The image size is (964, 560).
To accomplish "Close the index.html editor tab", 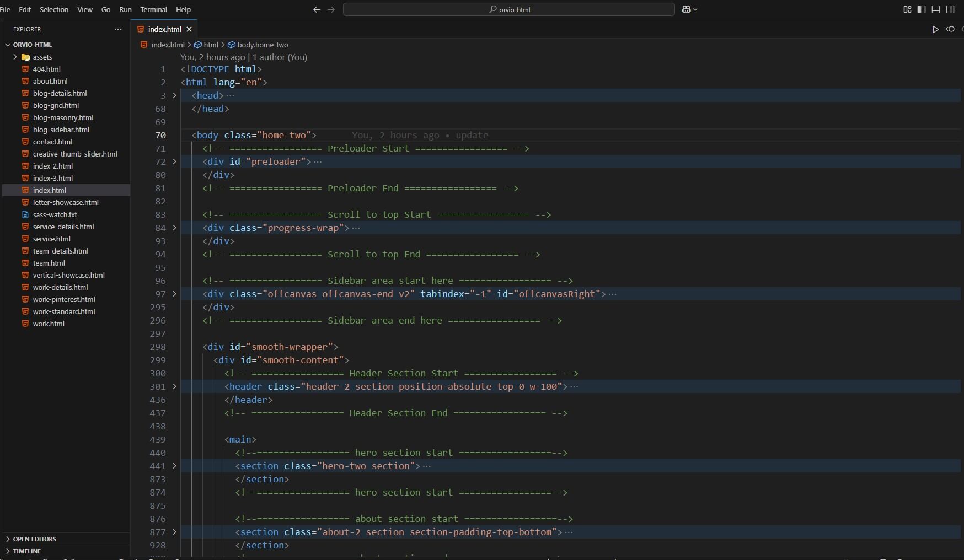I will [189, 29].
